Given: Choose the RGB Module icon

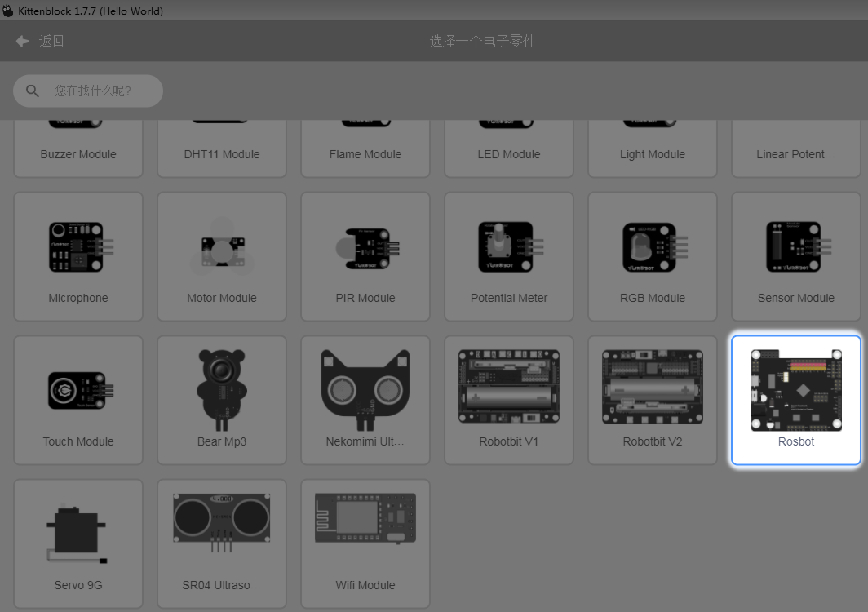Looking at the screenshot, I should [655, 247].
